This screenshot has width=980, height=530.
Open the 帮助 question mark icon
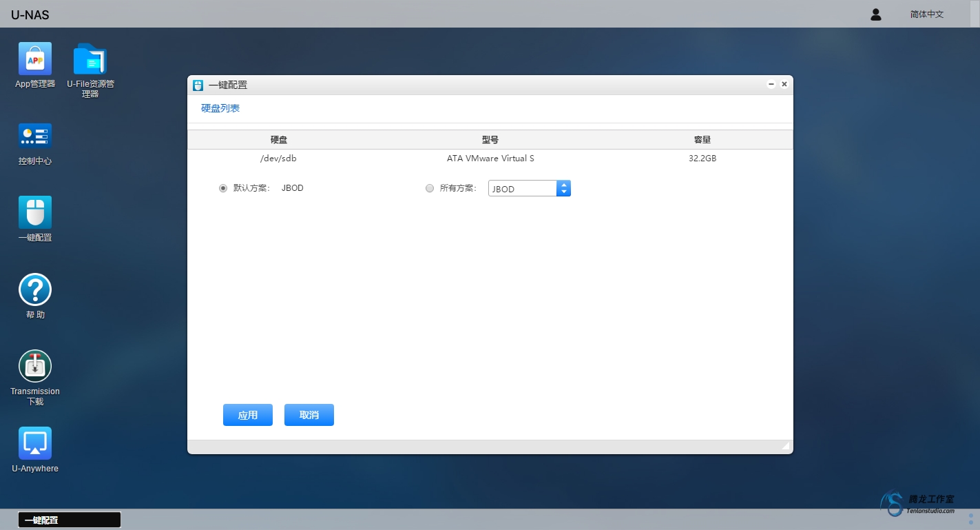click(x=35, y=290)
